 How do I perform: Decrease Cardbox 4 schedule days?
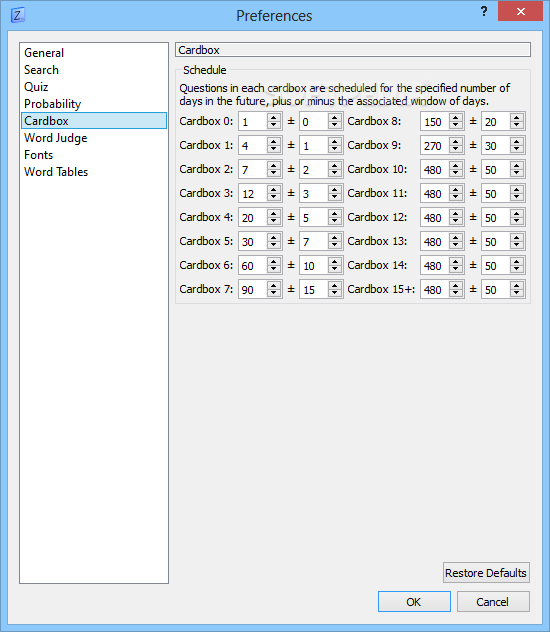pos(274,221)
